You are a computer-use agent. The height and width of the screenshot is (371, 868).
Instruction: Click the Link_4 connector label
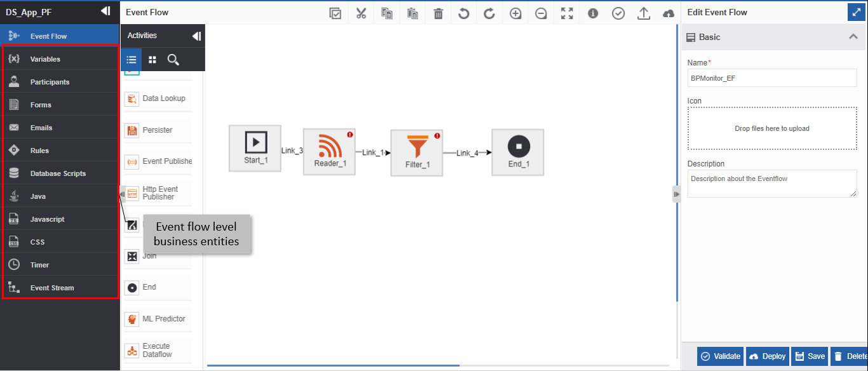(467, 153)
